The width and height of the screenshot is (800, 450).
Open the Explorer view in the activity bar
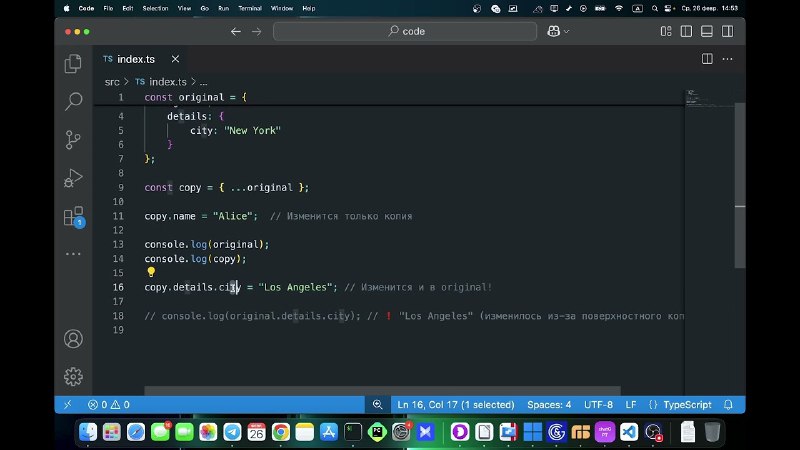(x=73, y=64)
